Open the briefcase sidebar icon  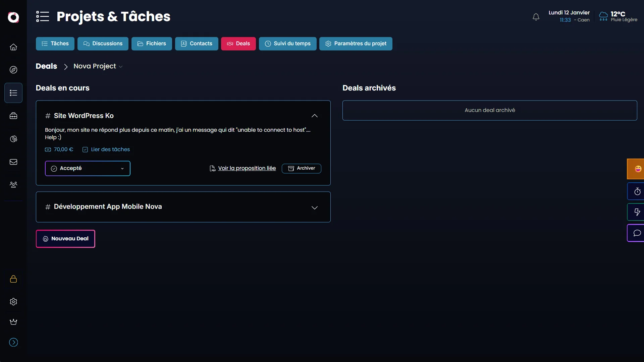[x=13, y=116]
